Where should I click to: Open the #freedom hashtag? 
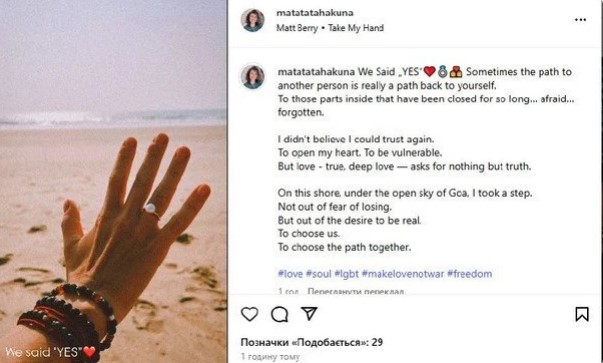(x=469, y=274)
